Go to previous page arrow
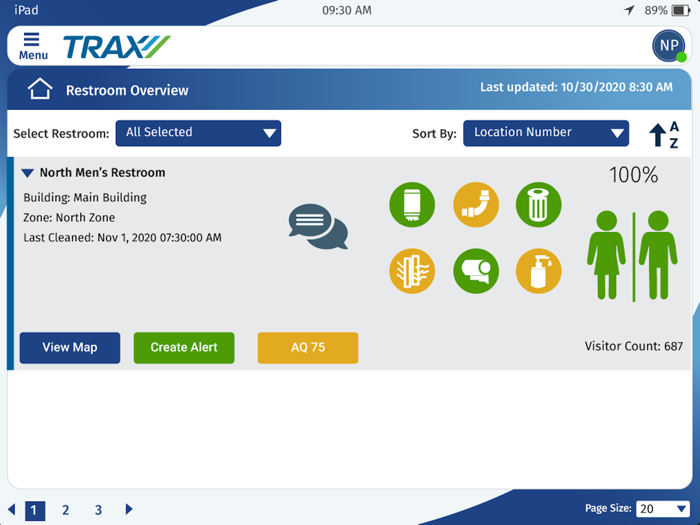This screenshot has width=700, height=525. tap(12, 509)
